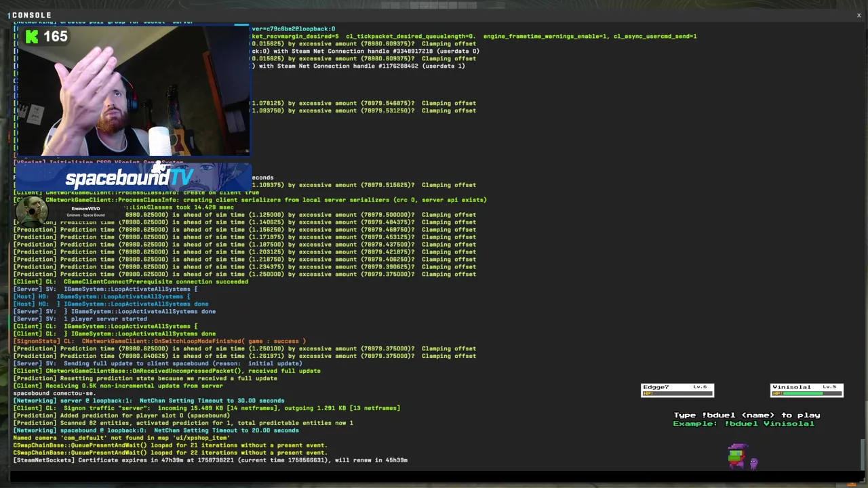This screenshot has height=488, width=868.
Task: Click the Edgge7 HP bar
Action: (x=677, y=393)
